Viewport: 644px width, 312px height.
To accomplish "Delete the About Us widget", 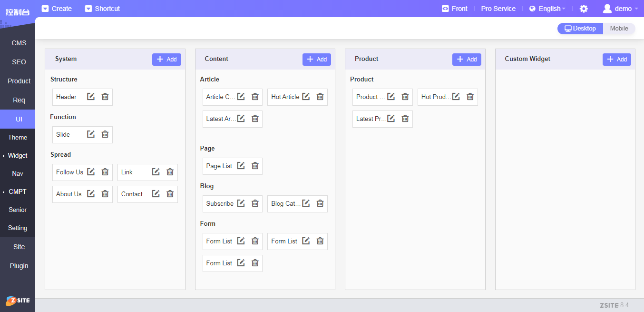I will pos(105,194).
